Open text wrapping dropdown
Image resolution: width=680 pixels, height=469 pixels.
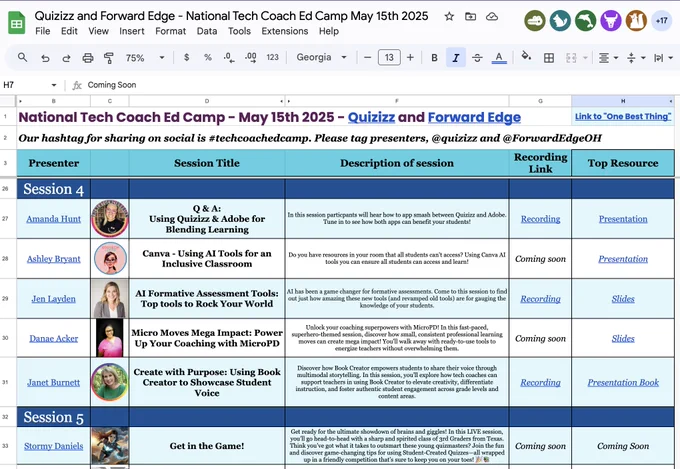point(664,58)
